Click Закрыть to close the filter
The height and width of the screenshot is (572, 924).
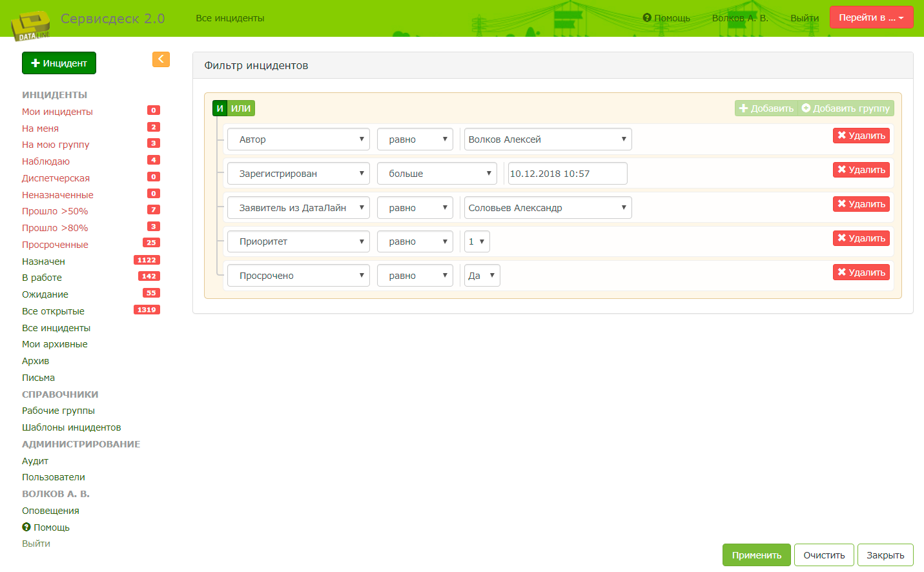pos(885,555)
